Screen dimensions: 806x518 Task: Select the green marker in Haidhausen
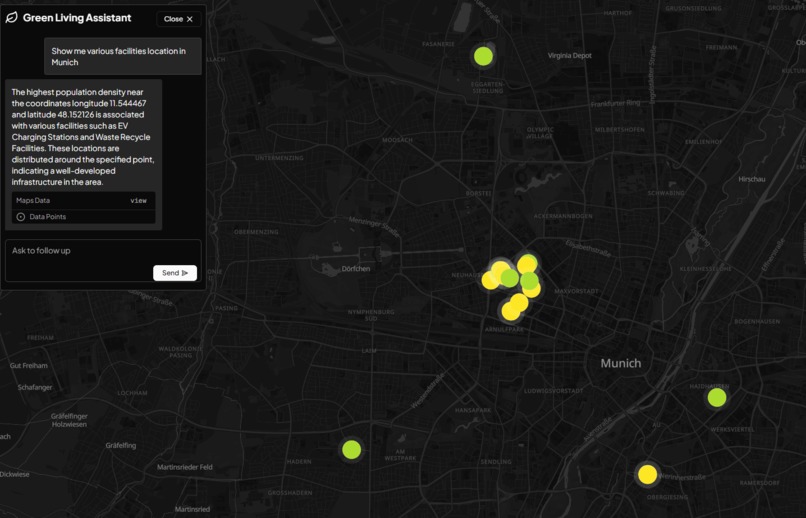point(717,398)
